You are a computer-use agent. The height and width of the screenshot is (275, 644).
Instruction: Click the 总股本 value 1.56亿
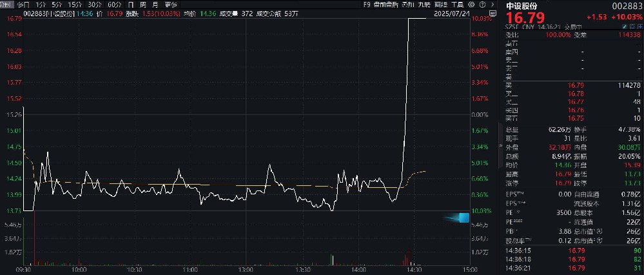pos(632,212)
